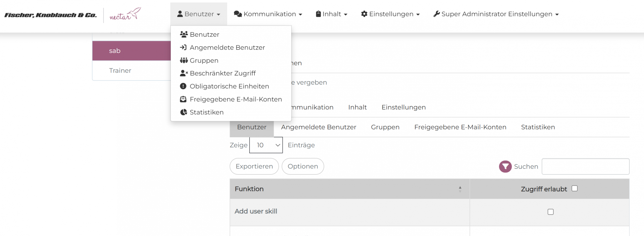Click the Benutzer users icon in dropdown

(184, 34)
